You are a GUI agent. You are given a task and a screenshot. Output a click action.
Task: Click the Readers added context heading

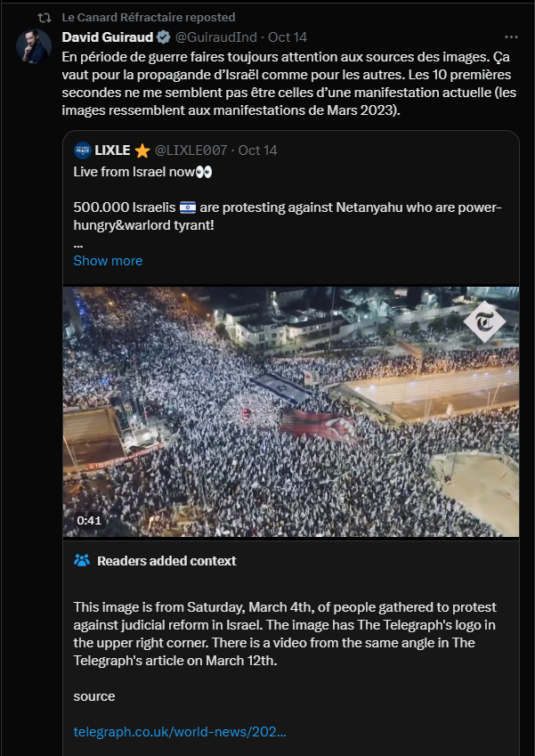pos(166,561)
